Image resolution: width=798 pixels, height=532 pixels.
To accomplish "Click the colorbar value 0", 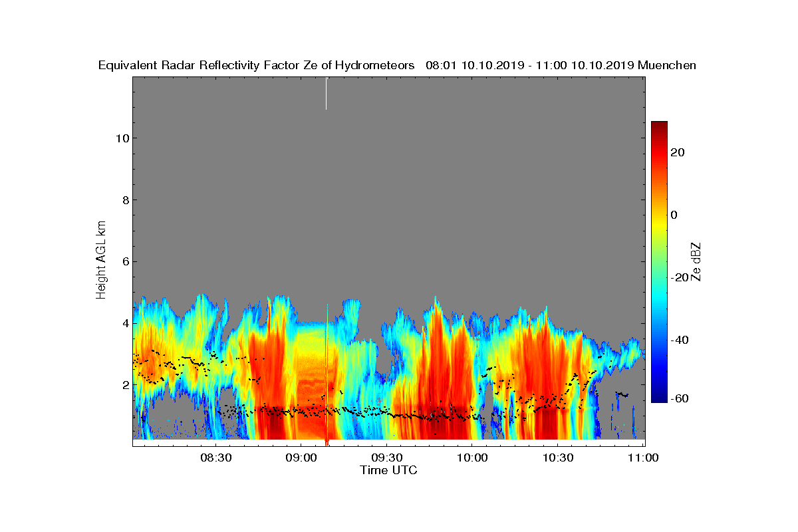I will pyautogui.click(x=675, y=215).
